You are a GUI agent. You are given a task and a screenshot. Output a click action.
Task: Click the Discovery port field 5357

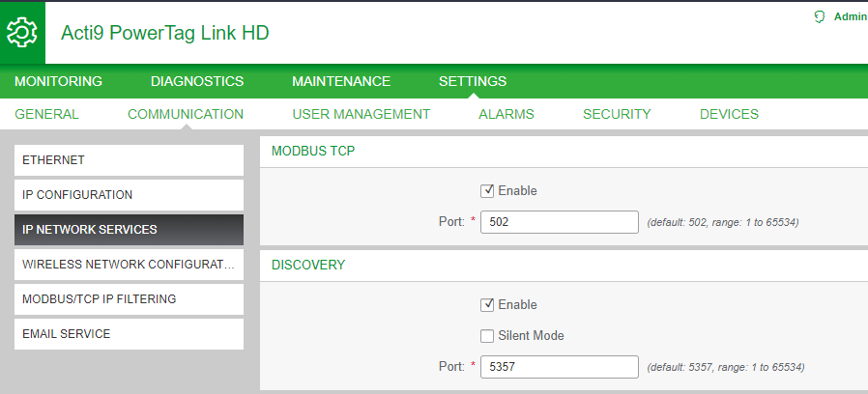coord(559,367)
